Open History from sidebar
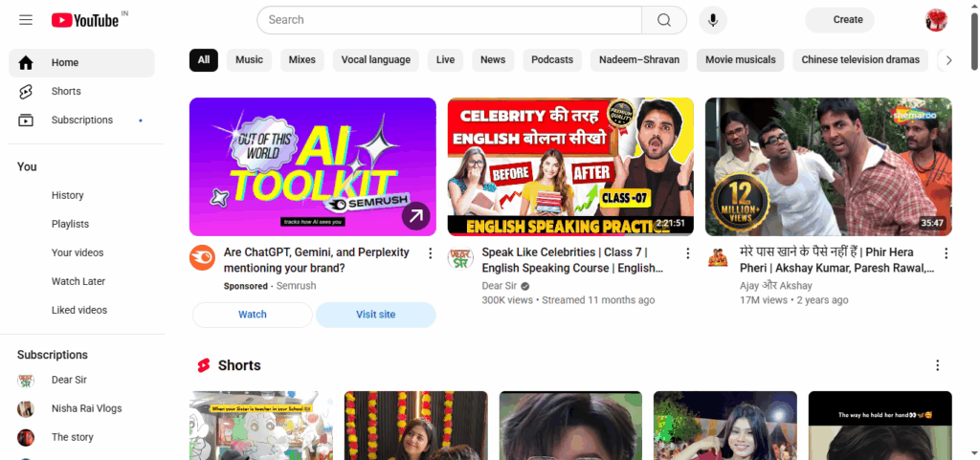This screenshot has width=980, height=460. coord(81,195)
